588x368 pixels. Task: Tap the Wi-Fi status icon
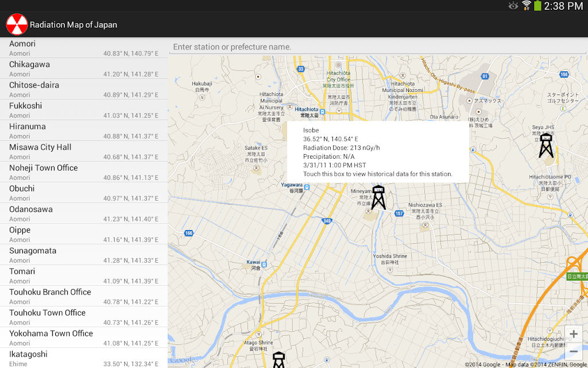(527, 6)
